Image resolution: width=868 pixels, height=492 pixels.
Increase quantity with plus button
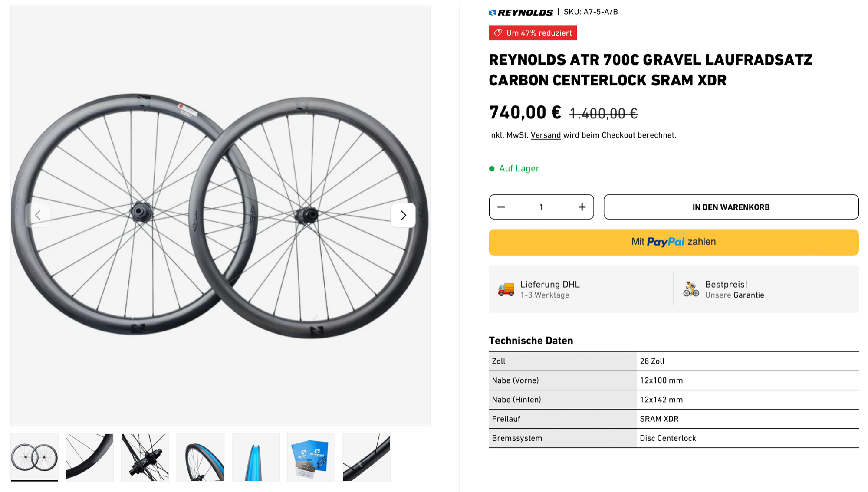coord(582,207)
